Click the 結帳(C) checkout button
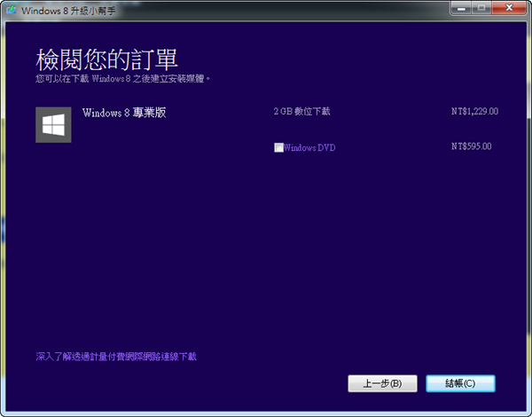This screenshot has height=417, width=532. click(460, 383)
